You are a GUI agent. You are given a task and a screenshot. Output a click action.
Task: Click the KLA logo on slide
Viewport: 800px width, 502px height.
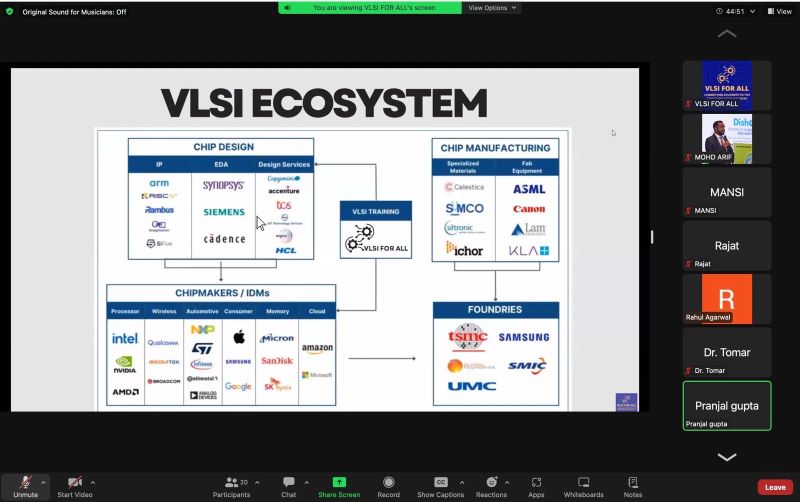pos(529,250)
